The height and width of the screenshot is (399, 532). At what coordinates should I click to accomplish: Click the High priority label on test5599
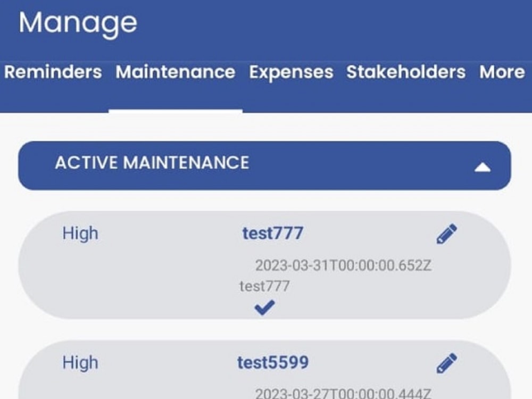[x=80, y=362]
